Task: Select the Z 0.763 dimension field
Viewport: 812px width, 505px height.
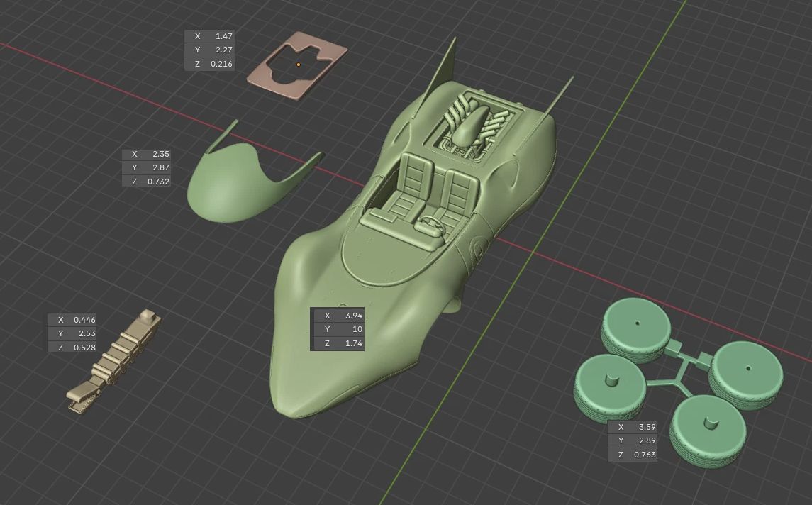Action: pyautogui.click(x=633, y=454)
